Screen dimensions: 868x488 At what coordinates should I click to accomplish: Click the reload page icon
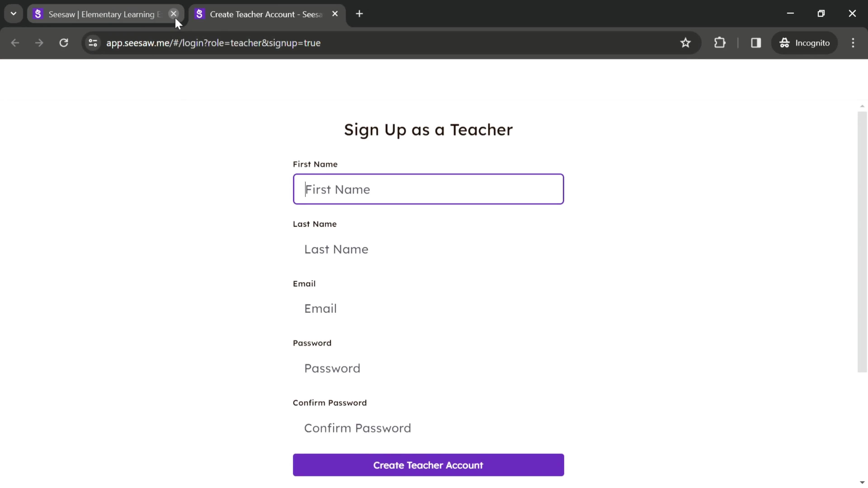click(64, 42)
